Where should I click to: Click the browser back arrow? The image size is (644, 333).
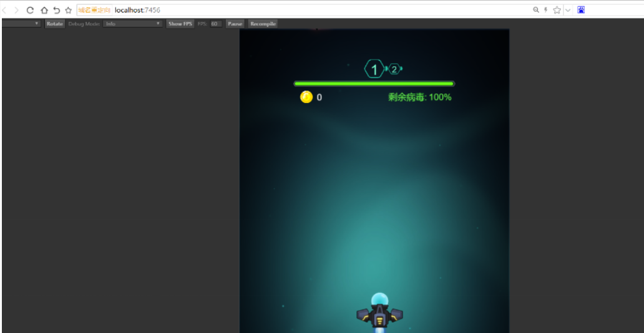(x=5, y=10)
